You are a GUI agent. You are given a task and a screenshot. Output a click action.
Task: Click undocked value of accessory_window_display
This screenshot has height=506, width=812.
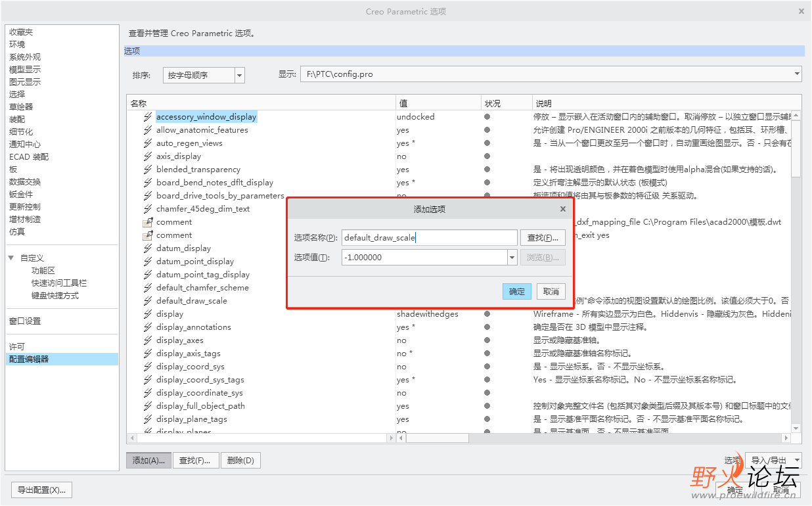(416, 117)
